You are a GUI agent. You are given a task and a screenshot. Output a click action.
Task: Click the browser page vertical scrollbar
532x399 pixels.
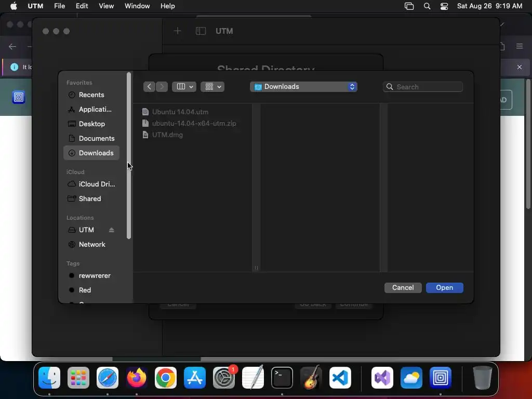(528, 144)
